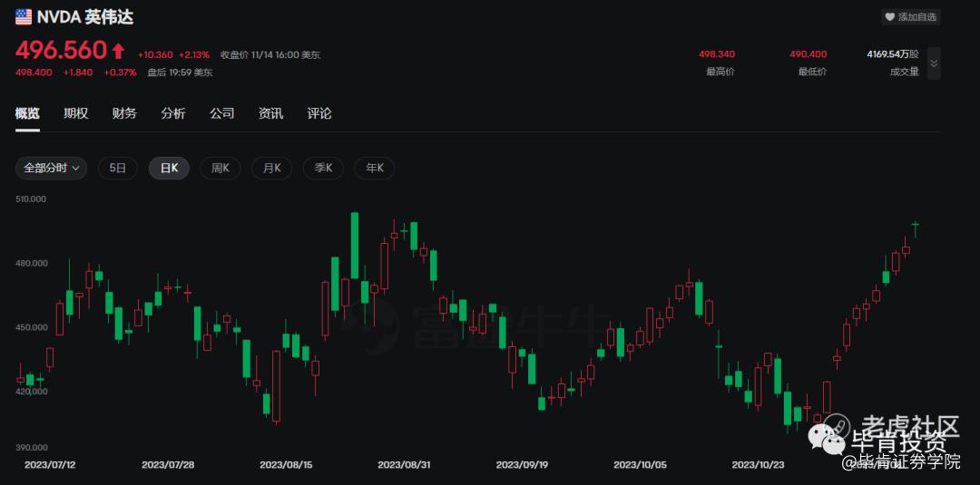
Task: Click the 498.340 最高价 value
Action: click(x=717, y=54)
